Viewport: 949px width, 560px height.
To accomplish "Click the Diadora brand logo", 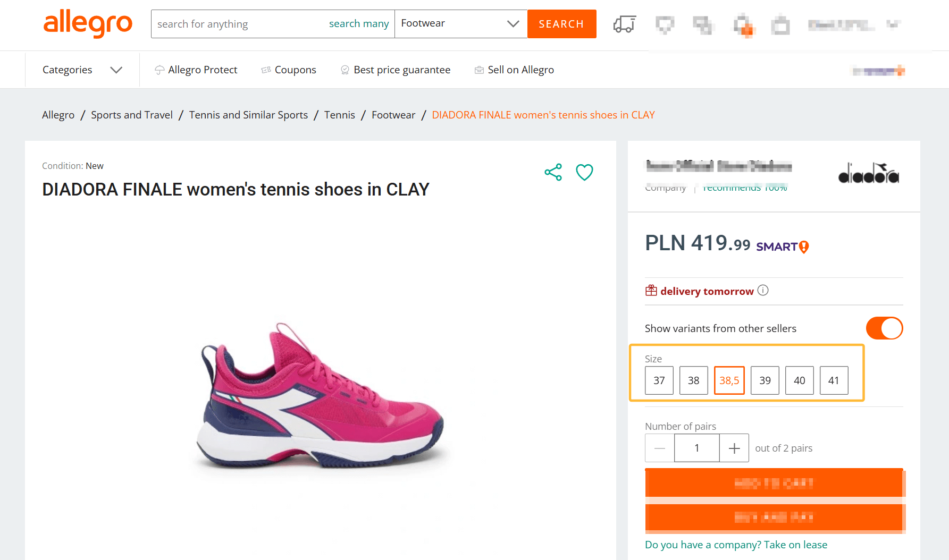I will pyautogui.click(x=868, y=173).
